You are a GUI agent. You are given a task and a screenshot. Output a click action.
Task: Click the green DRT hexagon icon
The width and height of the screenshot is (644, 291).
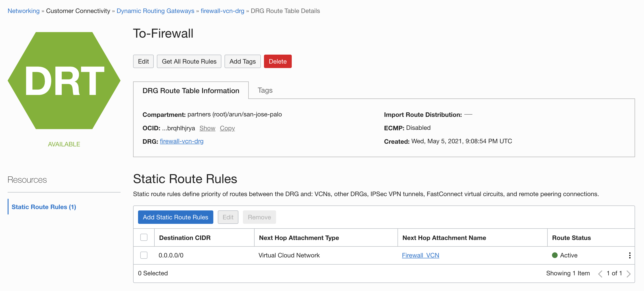[64, 80]
